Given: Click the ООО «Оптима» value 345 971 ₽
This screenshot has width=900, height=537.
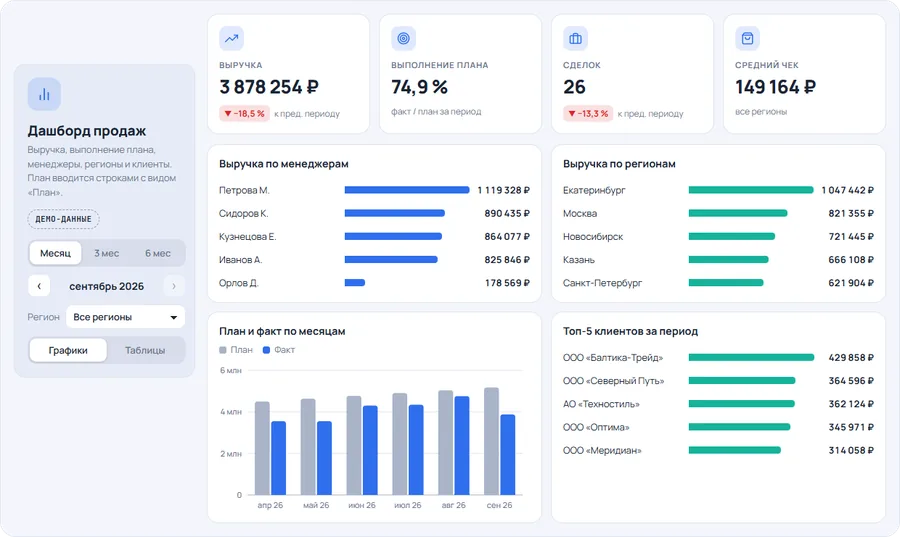Looking at the screenshot, I should point(851,427).
